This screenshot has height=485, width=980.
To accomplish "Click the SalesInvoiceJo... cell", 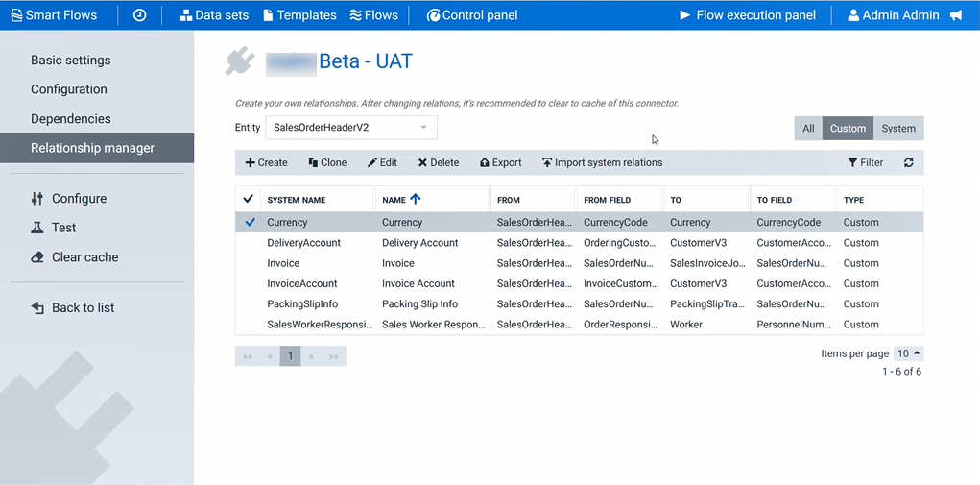I will pyautogui.click(x=707, y=263).
